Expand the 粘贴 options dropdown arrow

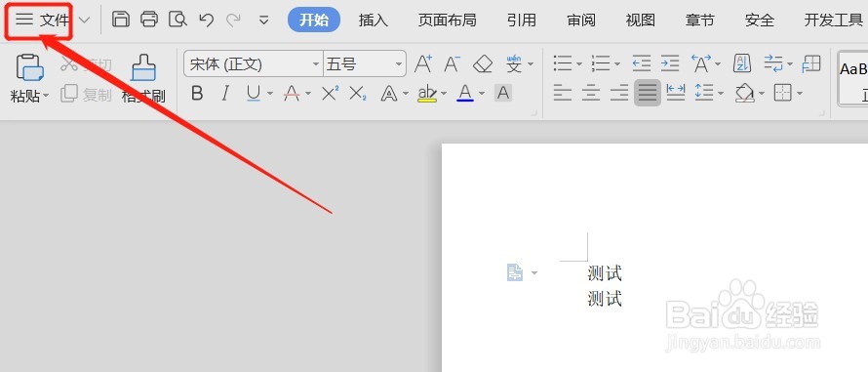[x=46, y=96]
